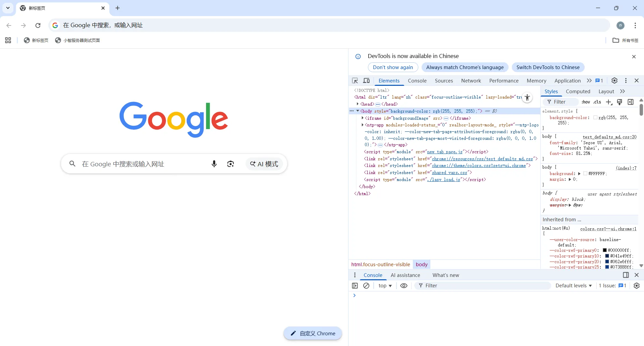
Task: Expand the background shorthand property
Action: point(579,174)
